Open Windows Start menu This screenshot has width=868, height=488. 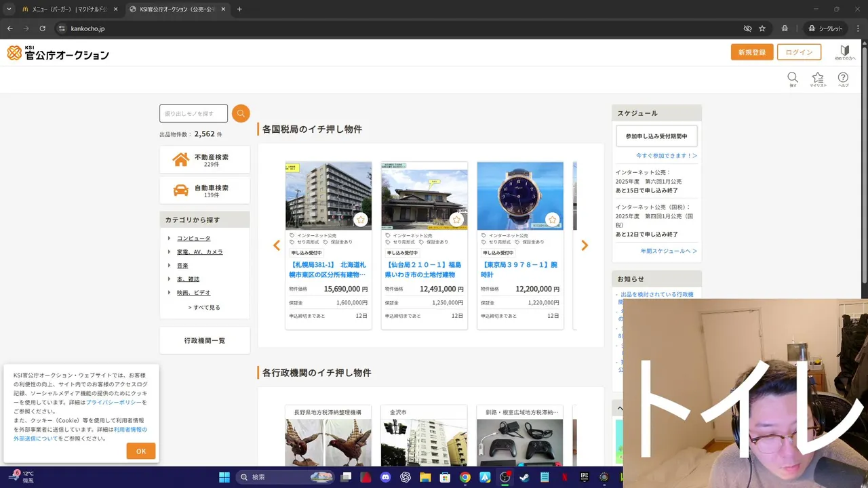point(224,477)
